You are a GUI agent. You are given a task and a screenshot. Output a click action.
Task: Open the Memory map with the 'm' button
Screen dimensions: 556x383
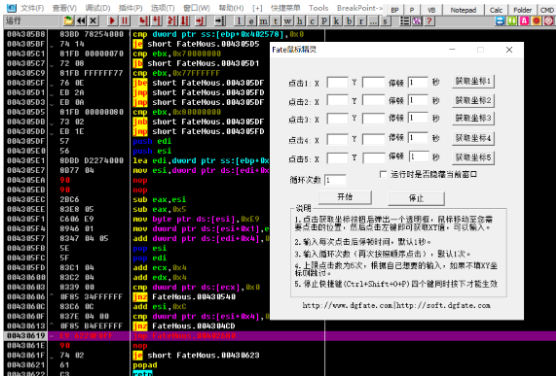263,21
